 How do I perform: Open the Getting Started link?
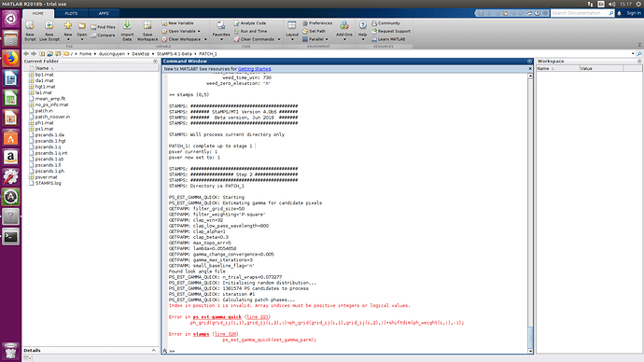[x=254, y=69]
